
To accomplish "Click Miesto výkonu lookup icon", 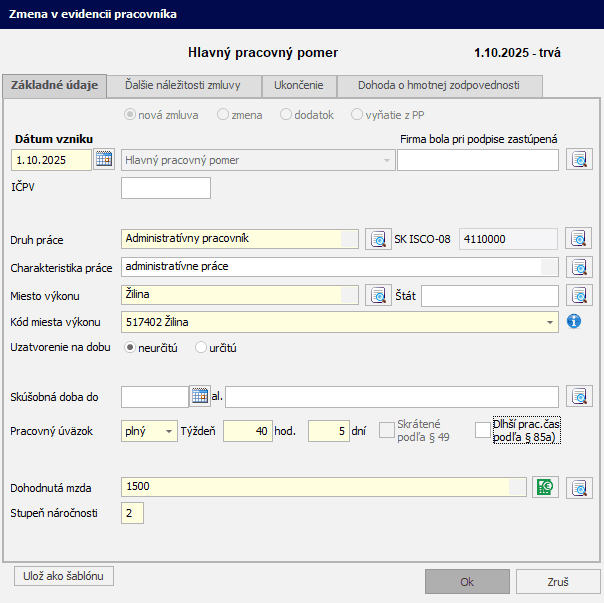I will 377,295.
